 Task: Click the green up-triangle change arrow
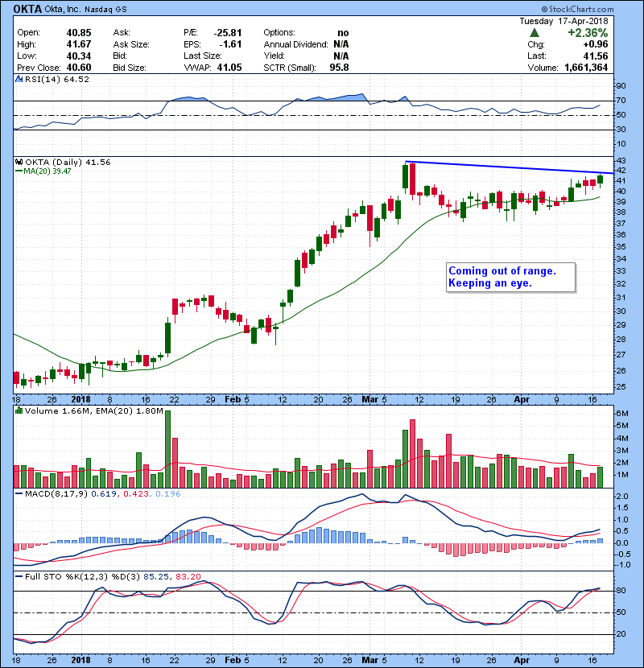click(534, 33)
